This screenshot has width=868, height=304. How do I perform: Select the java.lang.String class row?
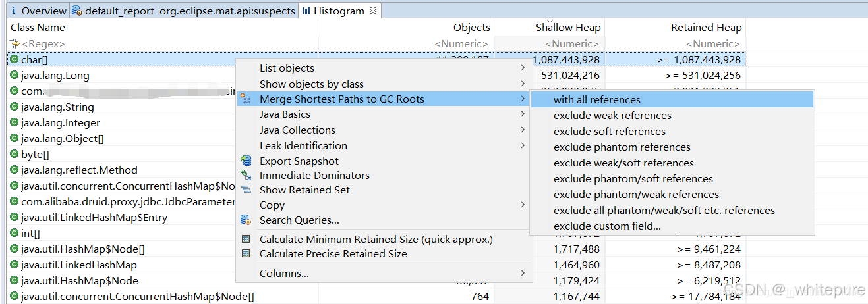click(x=57, y=107)
